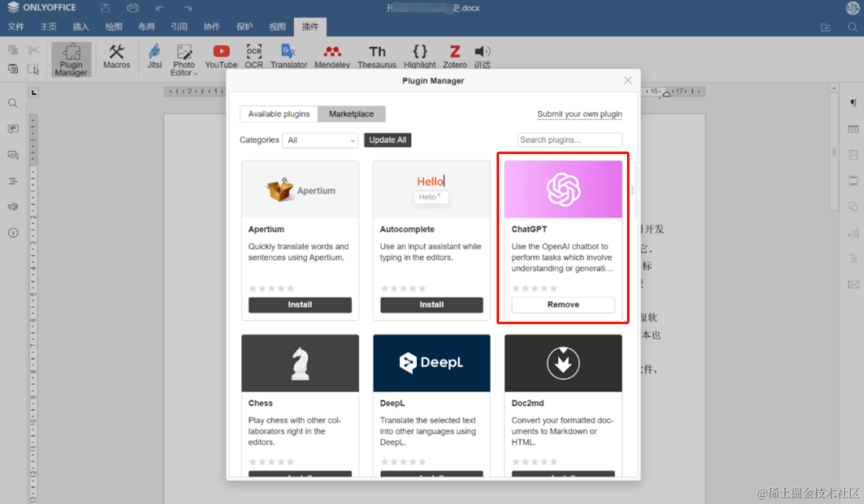This screenshot has width=864, height=504.
Task: Click the Update All button
Action: (x=387, y=140)
